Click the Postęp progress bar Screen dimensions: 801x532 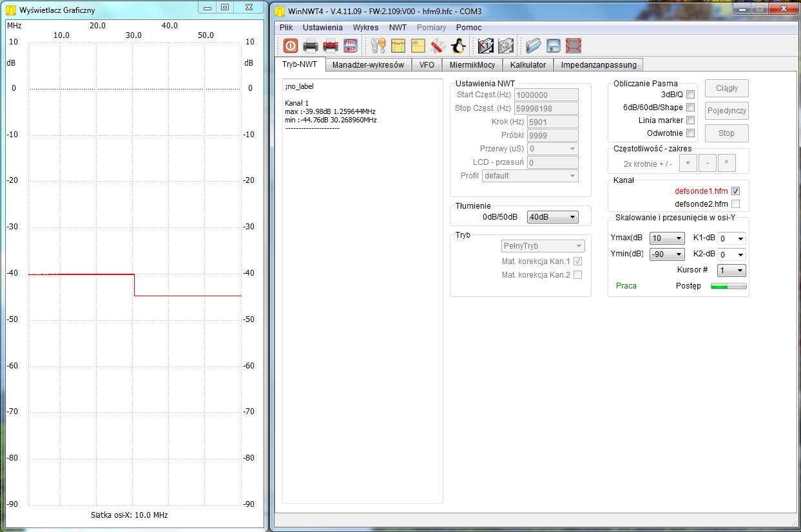pos(728,286)
